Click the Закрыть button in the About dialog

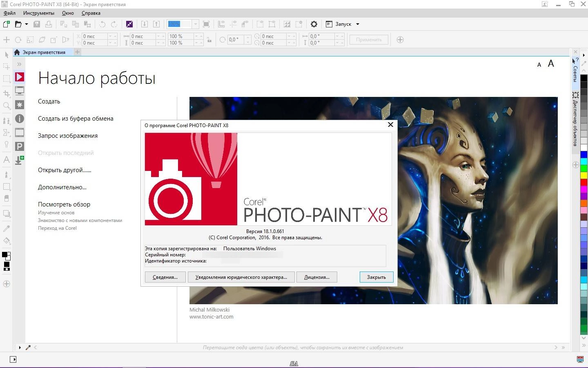[x=376, y=277]
